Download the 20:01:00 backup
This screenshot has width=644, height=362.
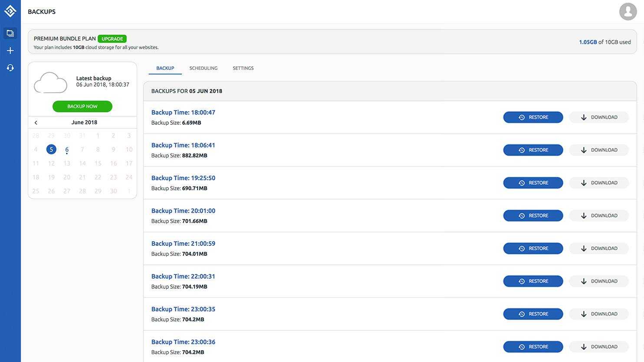(599, 215)
